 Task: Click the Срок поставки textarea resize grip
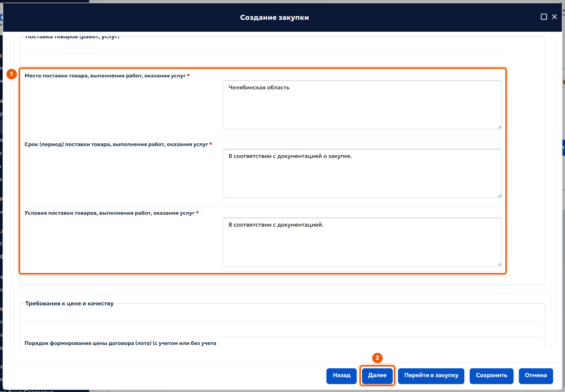(499, 195)
